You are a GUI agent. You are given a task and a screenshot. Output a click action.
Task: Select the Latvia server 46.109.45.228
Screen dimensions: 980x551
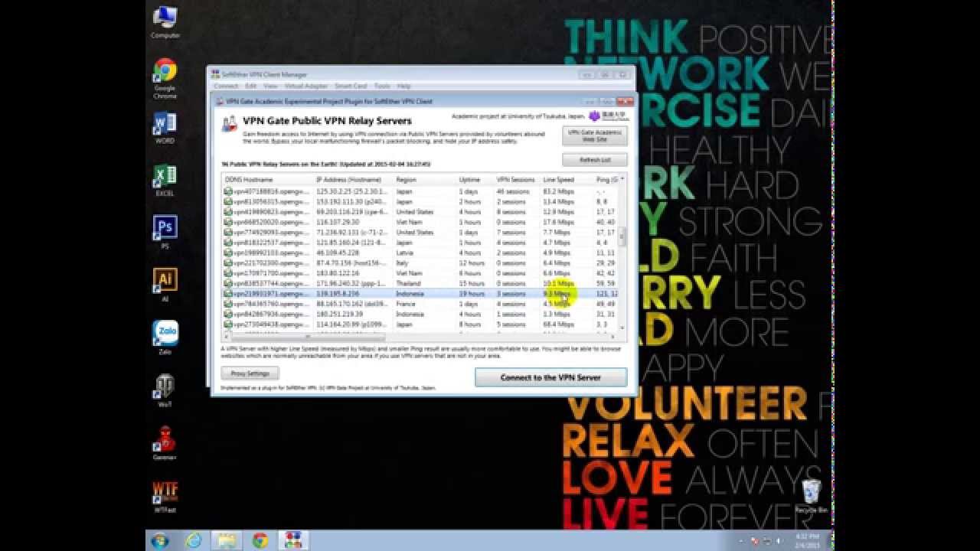click(420, 253)
